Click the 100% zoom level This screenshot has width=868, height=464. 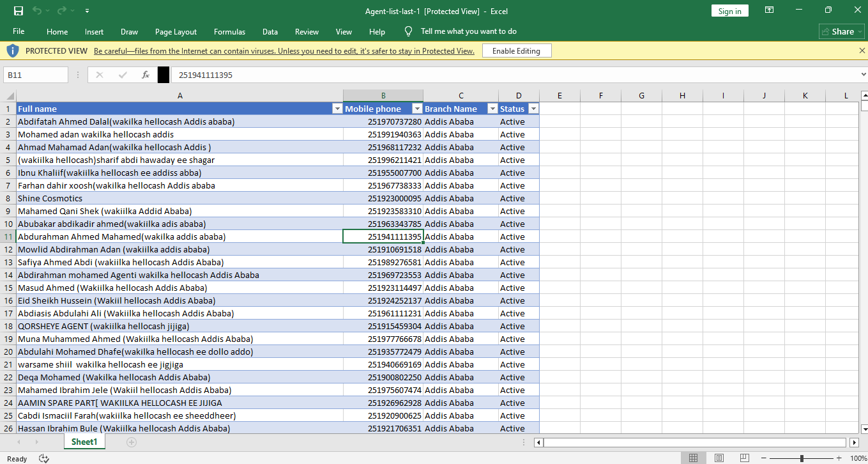click(x=858, y=458)
